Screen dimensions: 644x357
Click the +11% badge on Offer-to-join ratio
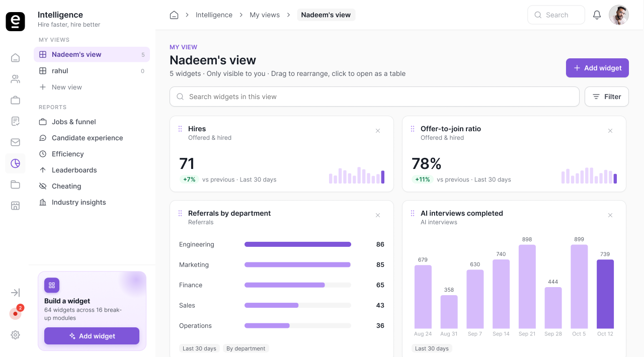(423, 180)
